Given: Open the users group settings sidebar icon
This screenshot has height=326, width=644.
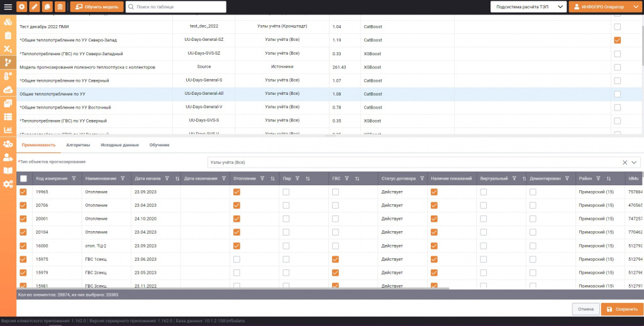Looking at the screenshot, I should pyautogui.click(x=8, y=144).
